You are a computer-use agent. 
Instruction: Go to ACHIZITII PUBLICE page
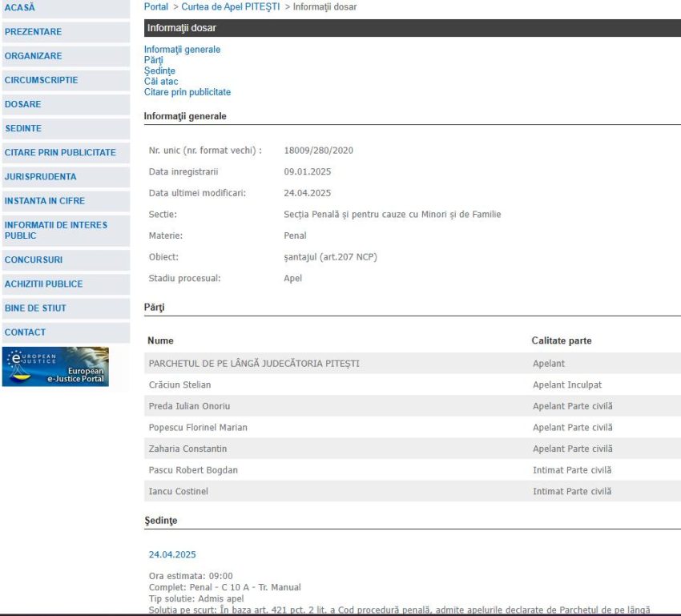click(43, 284)
